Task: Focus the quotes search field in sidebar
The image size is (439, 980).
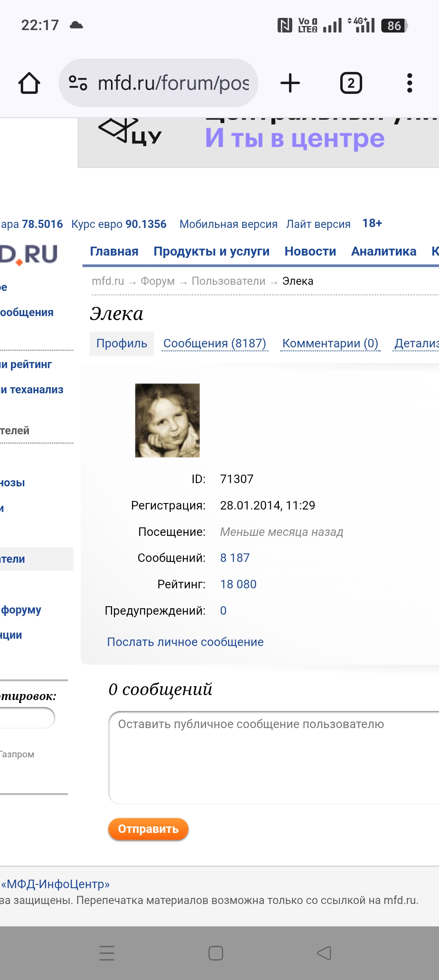Action: [x=27, y=718]
